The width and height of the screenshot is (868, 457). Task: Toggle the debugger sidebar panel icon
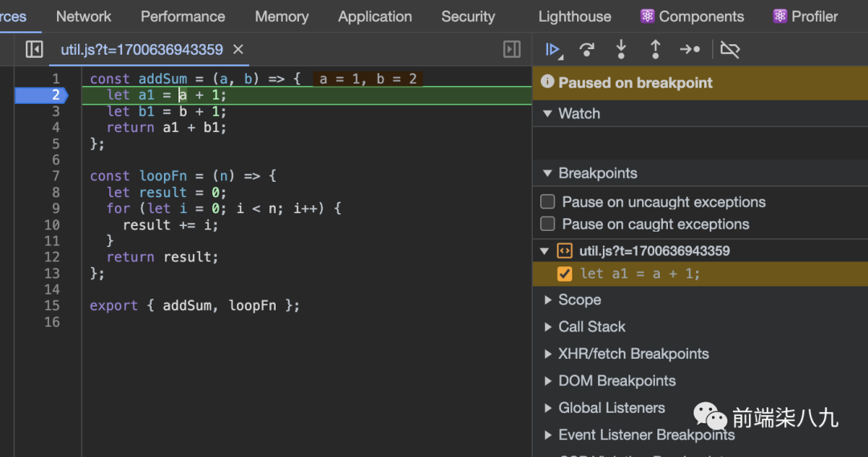(512, 50)
